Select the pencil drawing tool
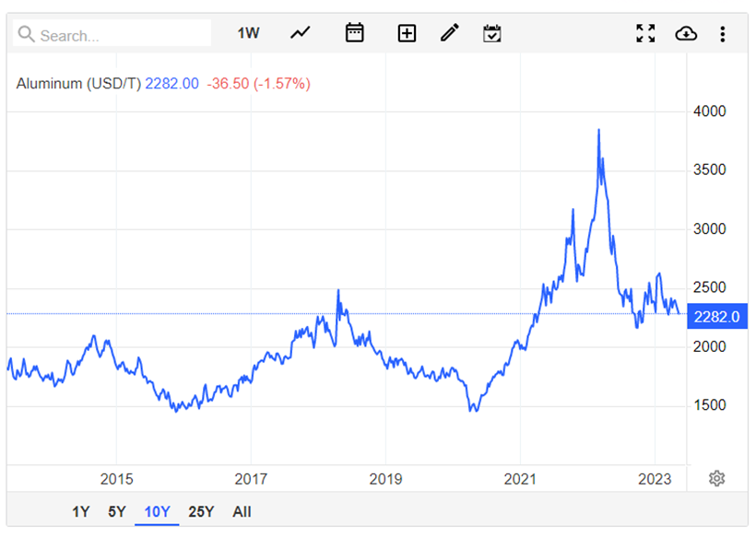The height and width of the screenshot is (537, 756). click(450, 34)
